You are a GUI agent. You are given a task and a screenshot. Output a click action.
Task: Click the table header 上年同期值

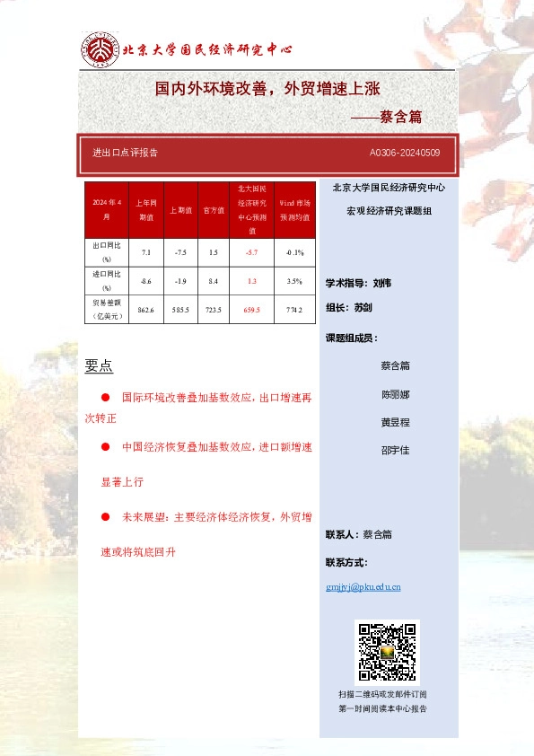[146, 210]
